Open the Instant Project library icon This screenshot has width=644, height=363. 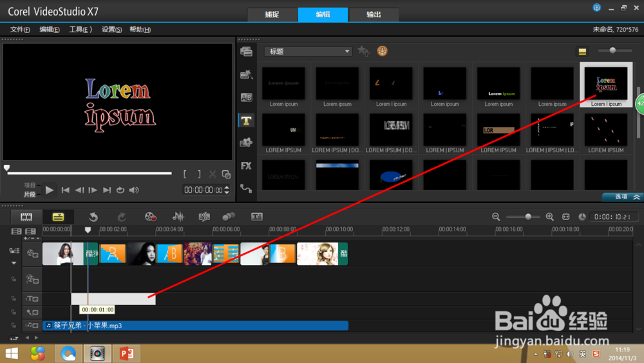[x=247, y=74]
